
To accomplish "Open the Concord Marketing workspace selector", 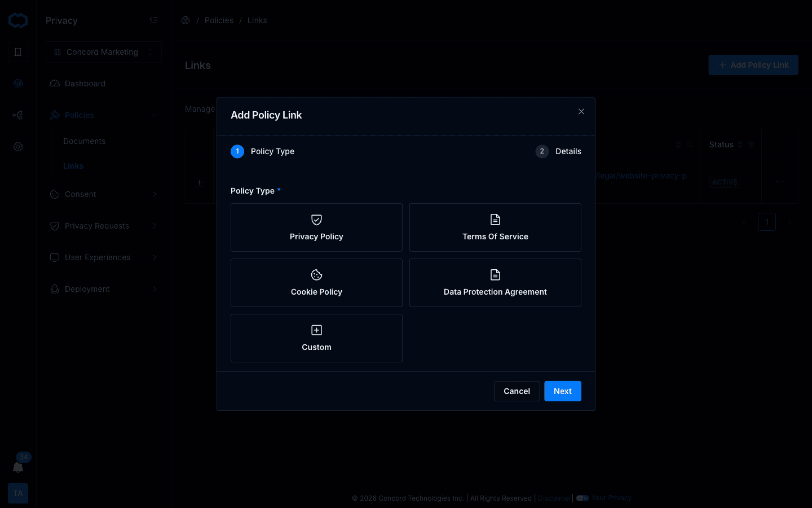I will point(103,52).
